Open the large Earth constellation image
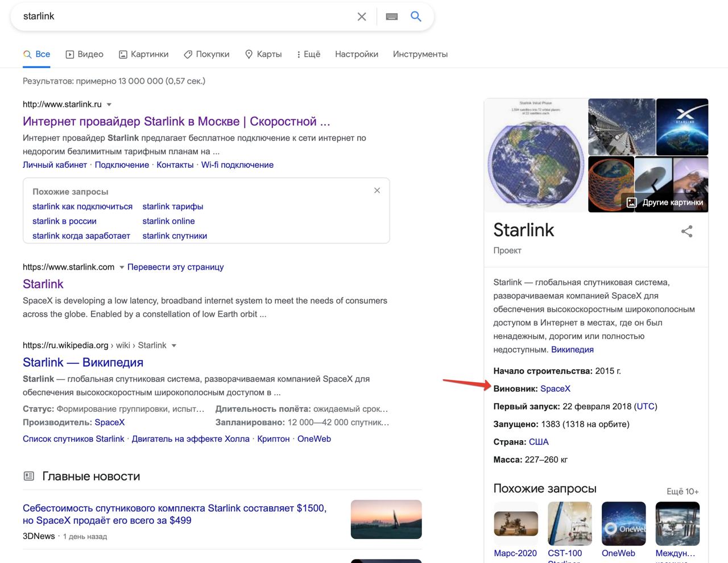728x563 pixels. pos(535,155)
